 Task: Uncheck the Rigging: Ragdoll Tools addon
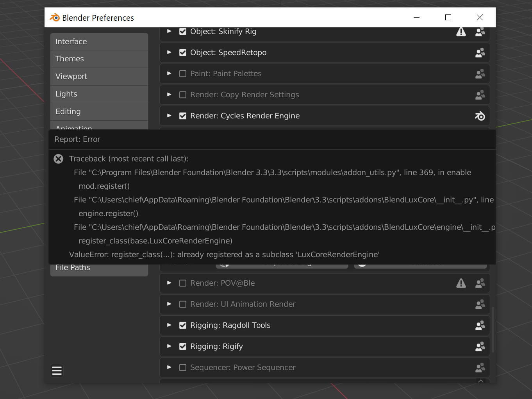[182, 326]
